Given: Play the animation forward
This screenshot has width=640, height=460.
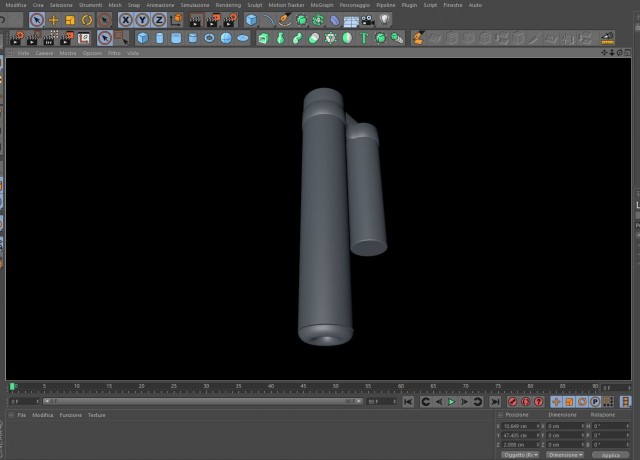Looking at the screenshot, I should [451, 402].
